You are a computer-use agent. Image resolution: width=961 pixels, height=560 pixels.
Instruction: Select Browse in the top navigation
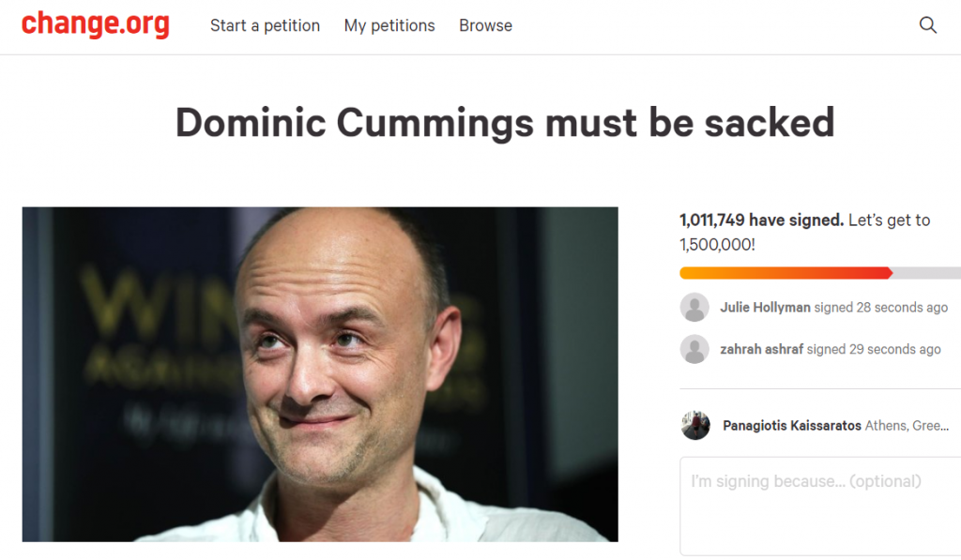[485, 26]
